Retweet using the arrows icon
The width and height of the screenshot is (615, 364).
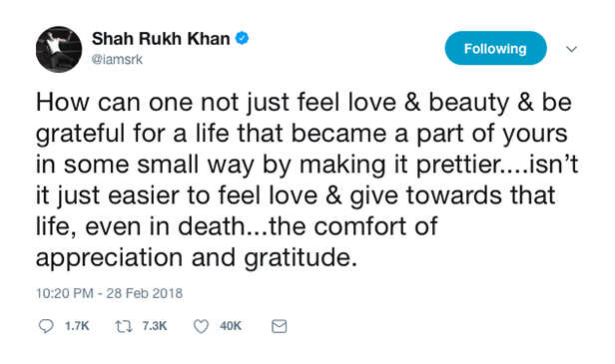pos(124,326)
